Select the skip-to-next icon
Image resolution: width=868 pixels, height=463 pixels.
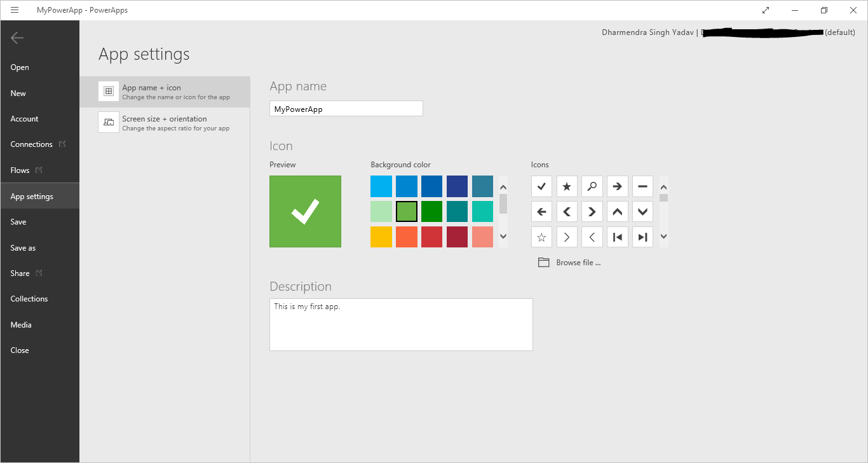pos(642,237)
